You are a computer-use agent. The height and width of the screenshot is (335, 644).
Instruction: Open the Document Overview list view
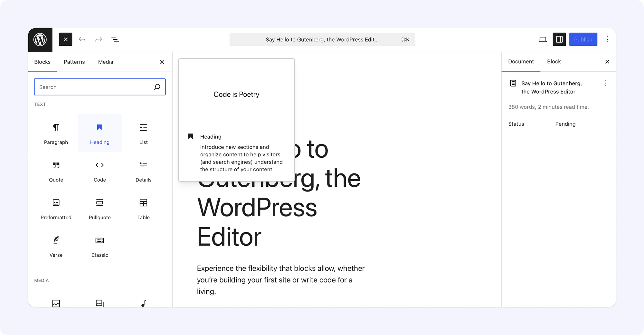click(115, 39)
